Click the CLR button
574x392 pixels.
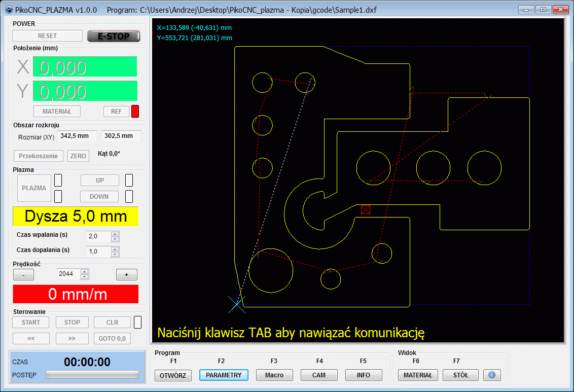tap(112, 322)
